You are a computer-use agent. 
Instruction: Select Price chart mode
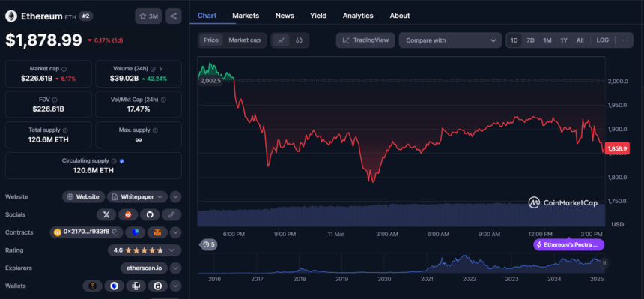click(211, 40)
